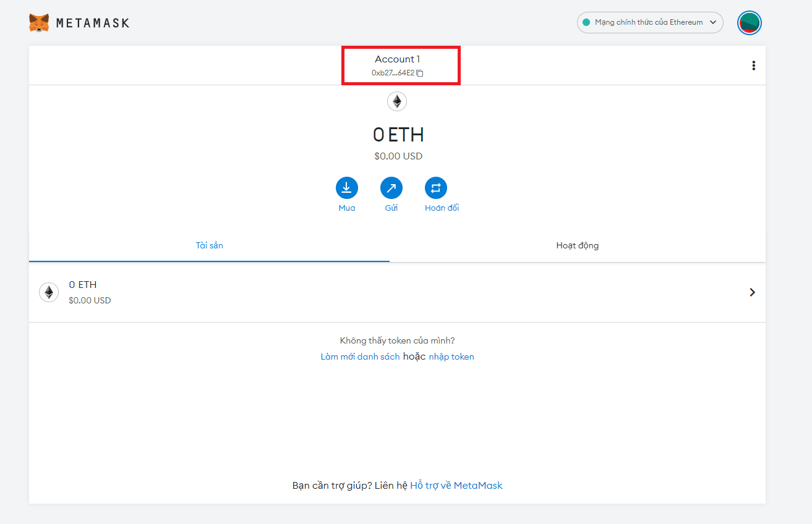This screenshot has width=812, height=524.
Task: Expand the 0 ETH asset row chevron
Action: click(x=752, y=292)
